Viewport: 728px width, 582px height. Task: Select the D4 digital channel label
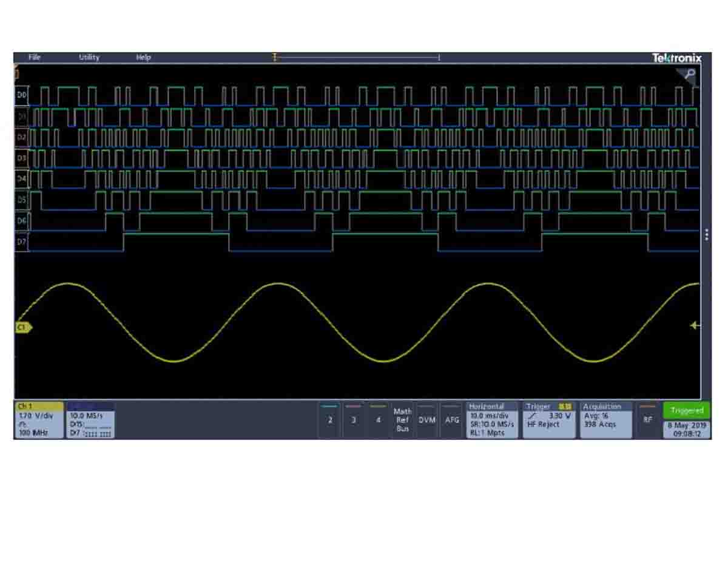[22, 179]
